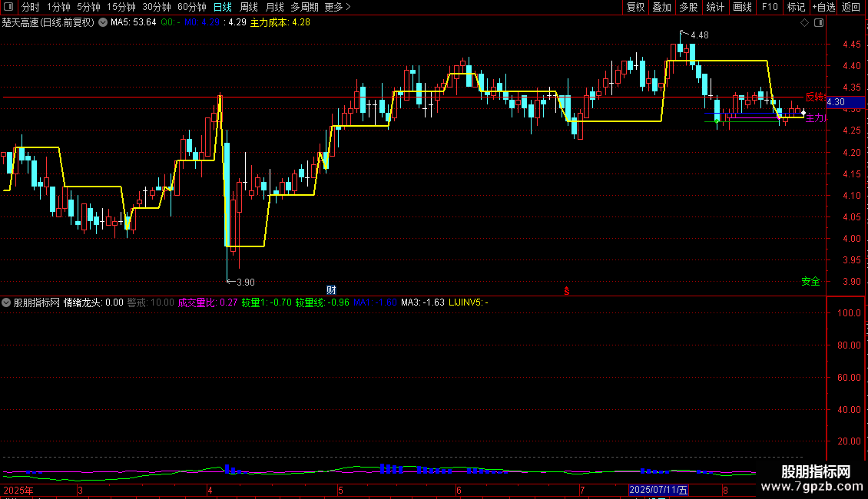Select the 60分钟 period tab
Image resolution: width=868 pixels, height=499 pixels.
tap(192, 7)
